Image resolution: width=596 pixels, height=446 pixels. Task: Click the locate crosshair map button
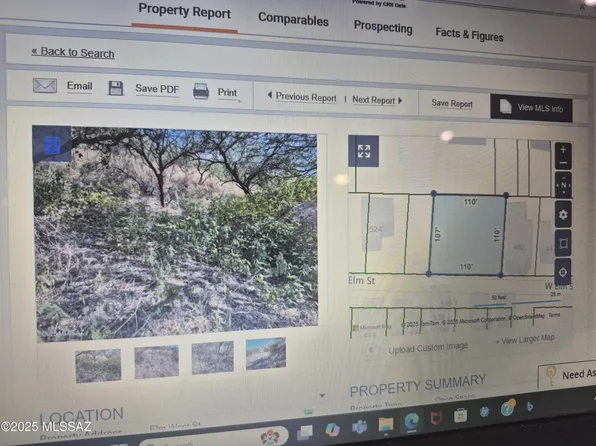(563, 272)
